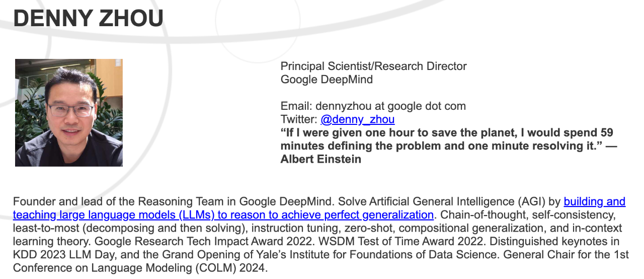This screenshot has width=644, height=279.
Task: Open the @denny_zhou Twitter link
Action: click(x=357, y=120)
